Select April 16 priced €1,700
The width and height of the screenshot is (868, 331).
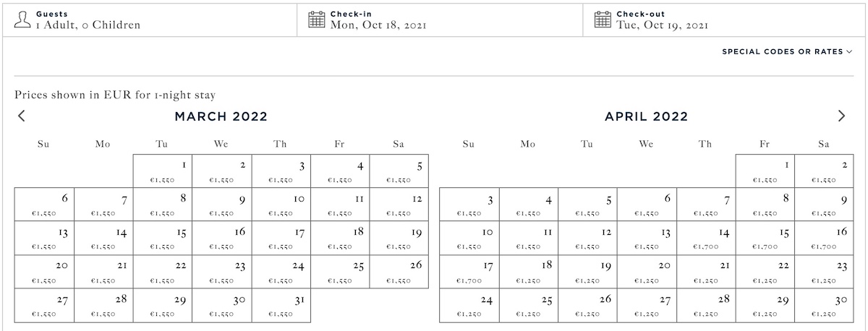tap(824, 238)
